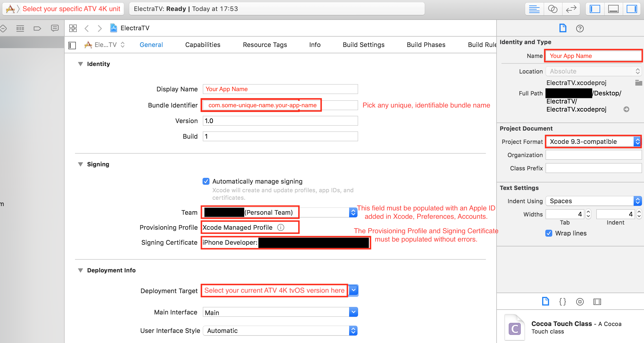The width and height of the screenshot is (644, 343).
Task: Open the Build Settings tab
Action: tap(364, 45)
